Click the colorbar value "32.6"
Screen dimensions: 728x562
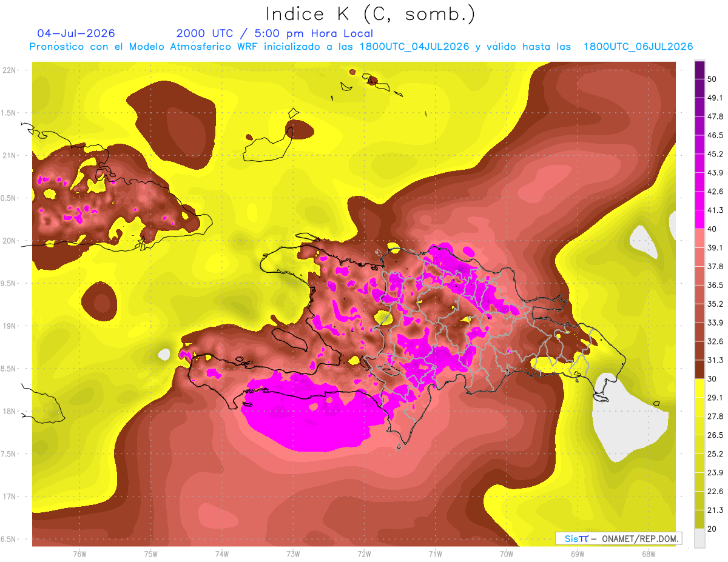click(716, 341)
